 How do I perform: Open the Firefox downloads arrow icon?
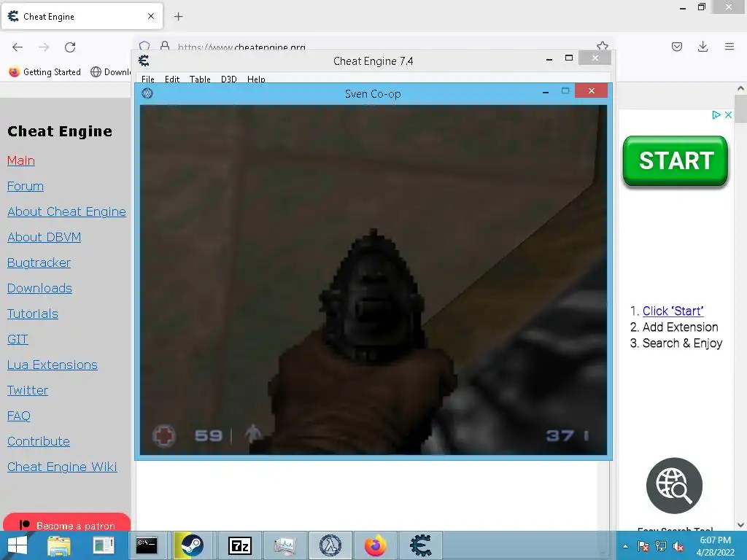tap(703, 47)
